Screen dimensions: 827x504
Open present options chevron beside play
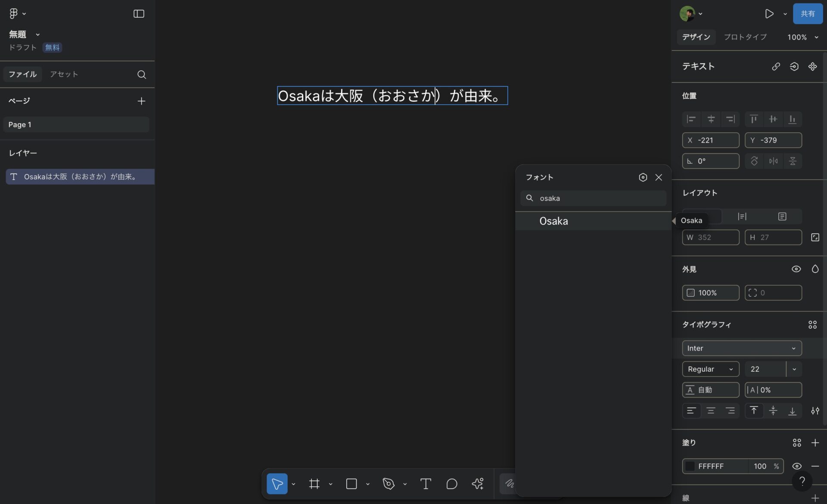tap(785, 14)
